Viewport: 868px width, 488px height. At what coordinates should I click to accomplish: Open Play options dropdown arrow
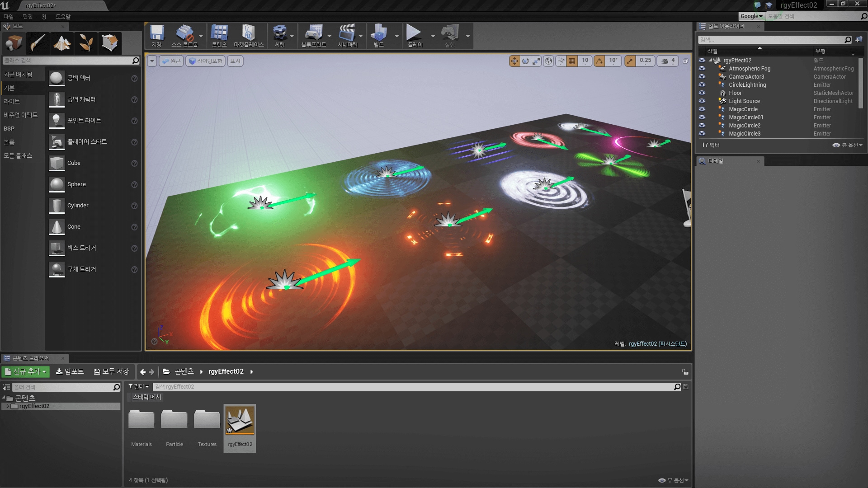pyautogui.click(x=433, y=36)
